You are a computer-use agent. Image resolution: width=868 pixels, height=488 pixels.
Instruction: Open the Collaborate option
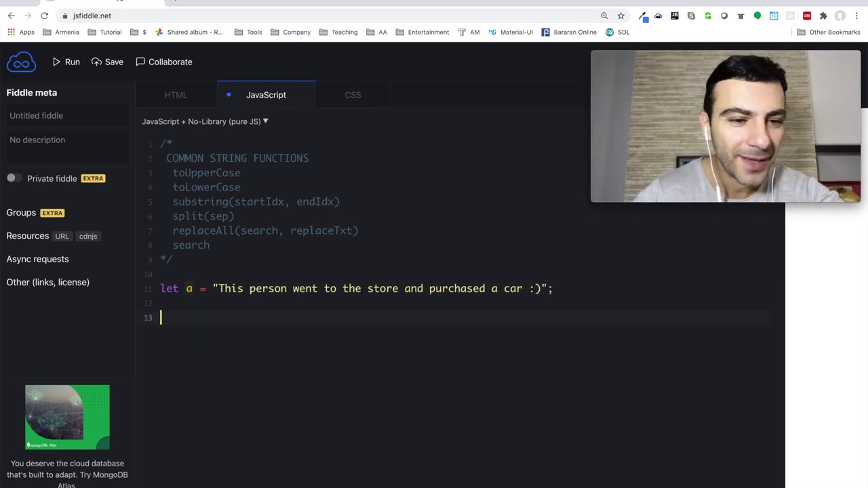pos(163,62)
